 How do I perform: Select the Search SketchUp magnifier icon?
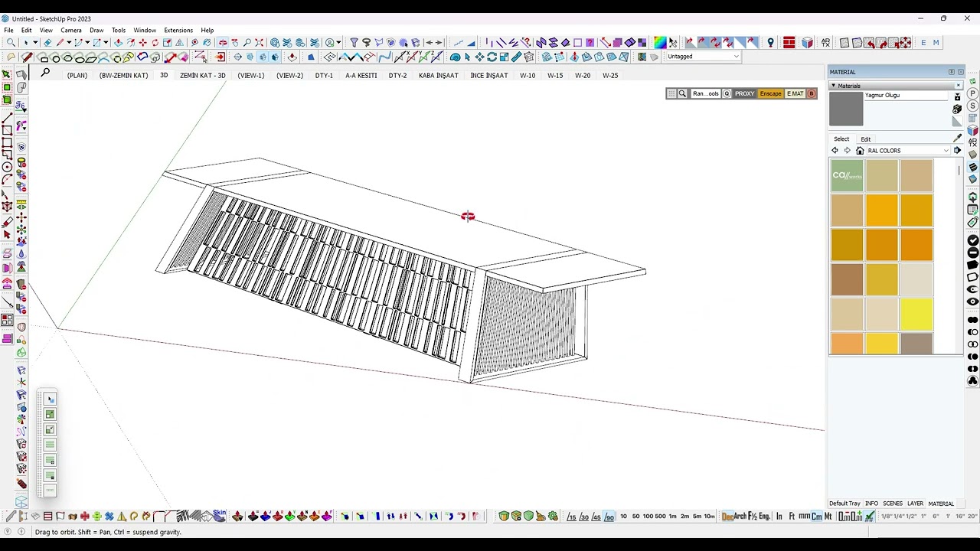click(x=11, y=42)
